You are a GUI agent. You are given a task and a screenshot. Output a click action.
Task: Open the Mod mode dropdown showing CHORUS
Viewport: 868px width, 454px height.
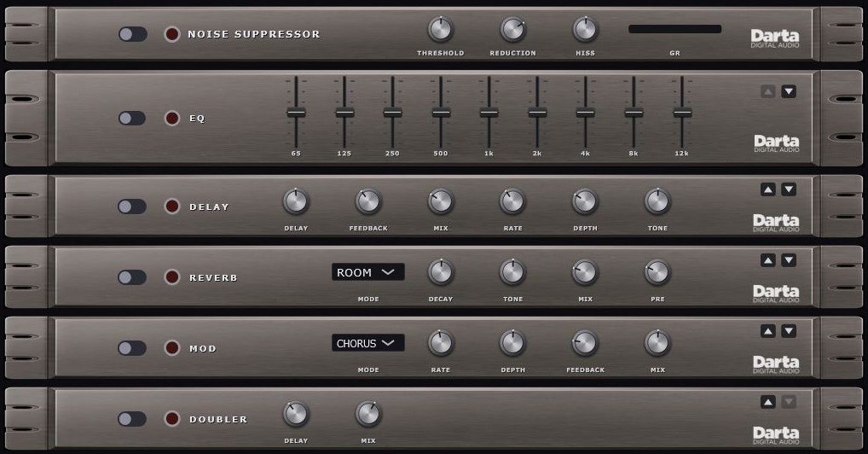point(368,343)
